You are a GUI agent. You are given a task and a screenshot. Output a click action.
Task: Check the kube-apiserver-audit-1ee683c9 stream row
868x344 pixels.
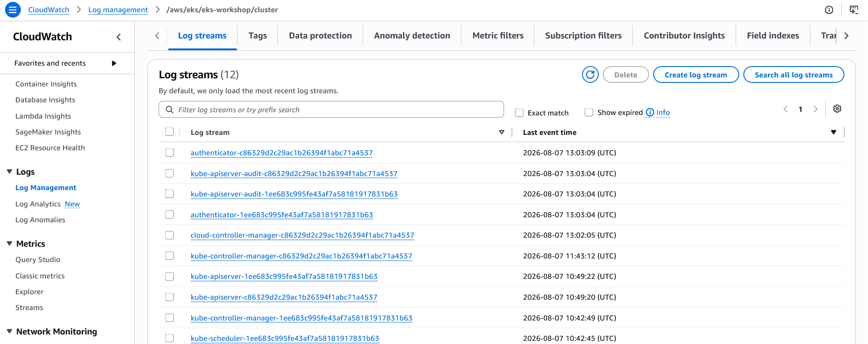(170, 194)
